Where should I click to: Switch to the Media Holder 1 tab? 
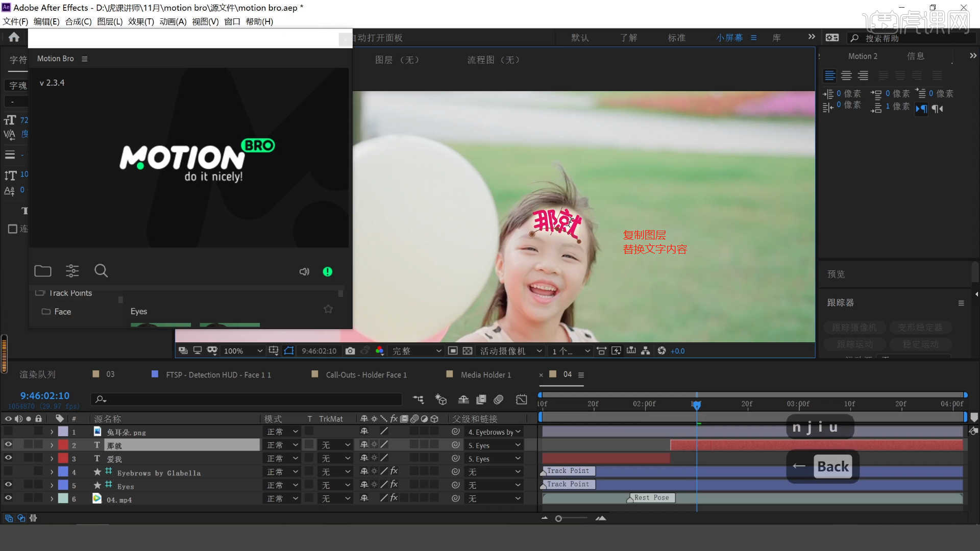click(485, 374)
